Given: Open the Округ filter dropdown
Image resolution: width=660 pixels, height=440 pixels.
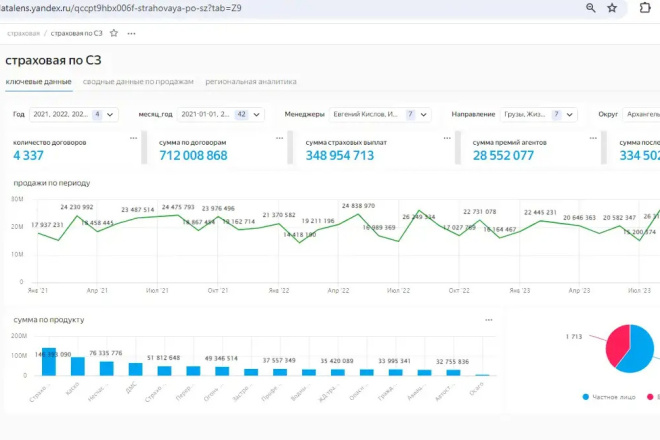Looking at the screenshot, I should point(641,115).
